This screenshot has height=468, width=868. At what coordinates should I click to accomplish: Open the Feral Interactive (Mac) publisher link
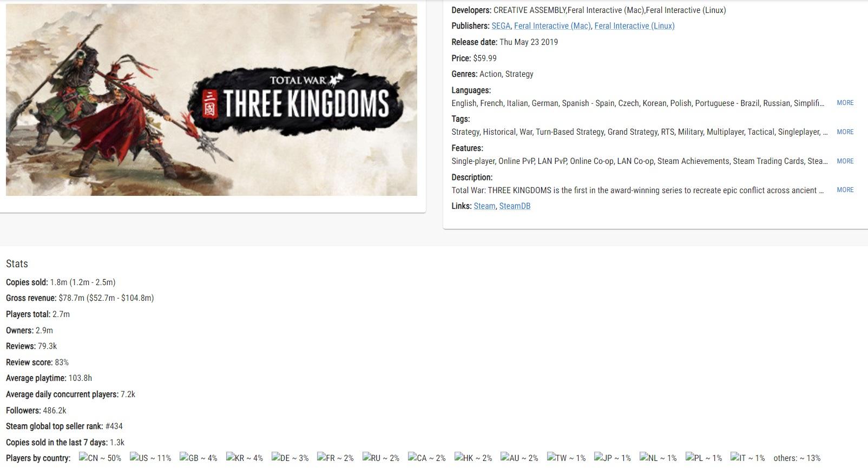pyautogui.click(x=552, y=26)
